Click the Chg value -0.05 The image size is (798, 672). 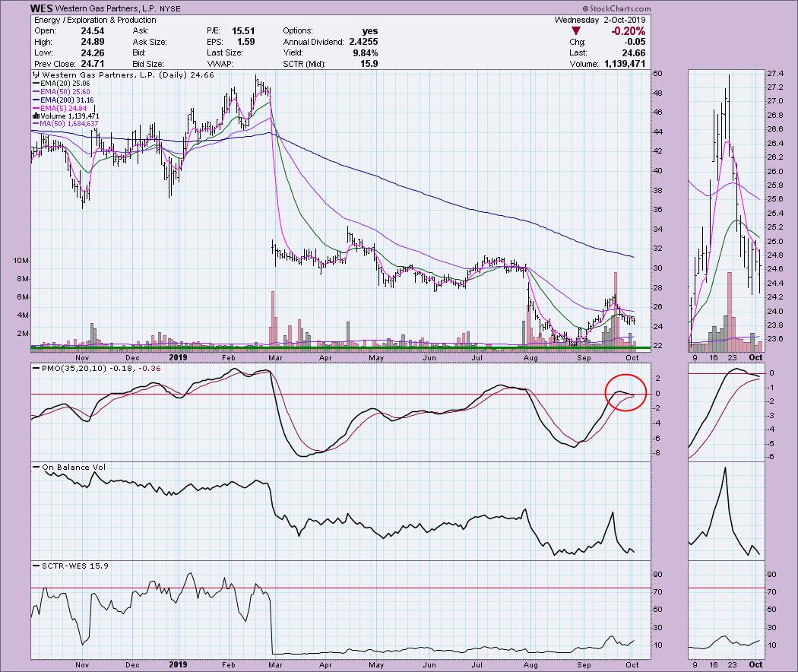pos(635,42)
